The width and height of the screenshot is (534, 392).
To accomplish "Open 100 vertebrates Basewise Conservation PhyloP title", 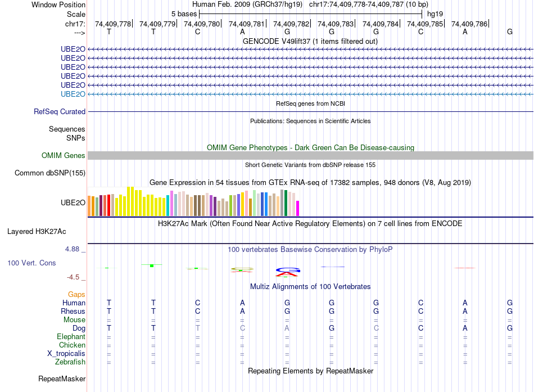I will pos(310,250).
